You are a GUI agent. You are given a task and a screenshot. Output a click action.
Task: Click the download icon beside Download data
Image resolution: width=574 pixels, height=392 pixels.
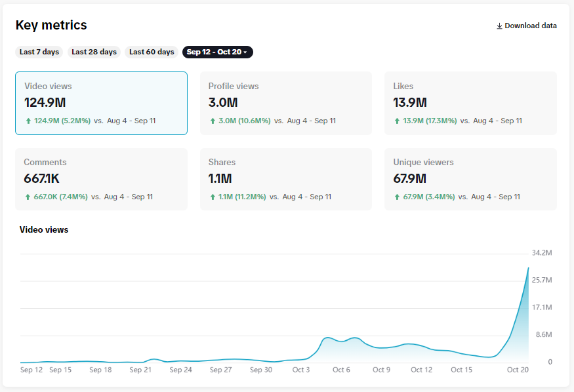click(x=500, y=26)
